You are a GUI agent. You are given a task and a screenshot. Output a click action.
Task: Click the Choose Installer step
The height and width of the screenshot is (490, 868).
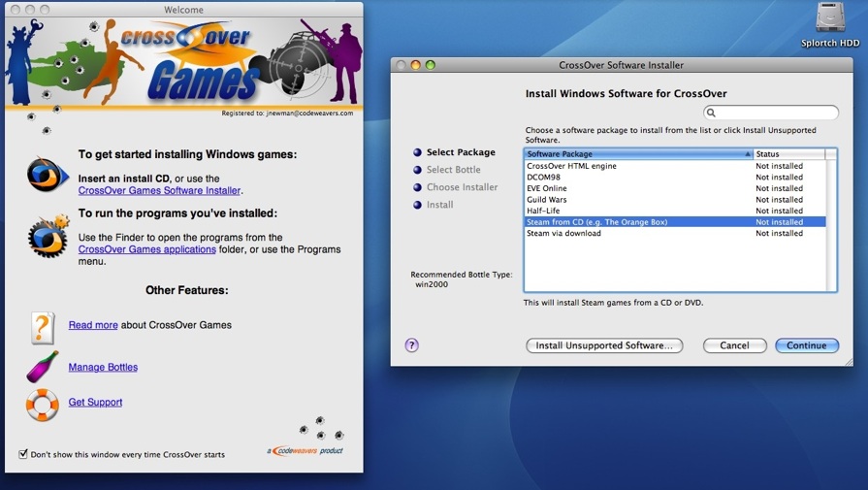pos(463,187)
